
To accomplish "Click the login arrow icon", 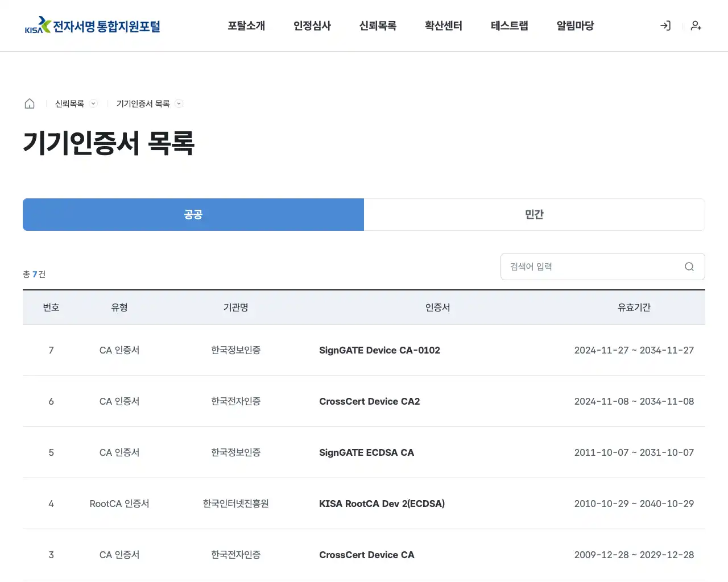I will click(x=665, y=26).
